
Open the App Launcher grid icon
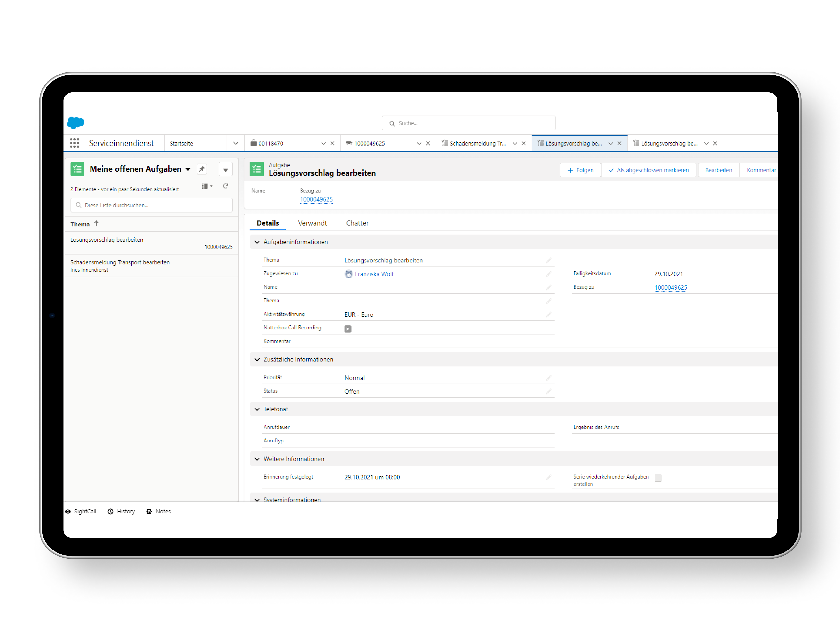click(x=74, y=143)
